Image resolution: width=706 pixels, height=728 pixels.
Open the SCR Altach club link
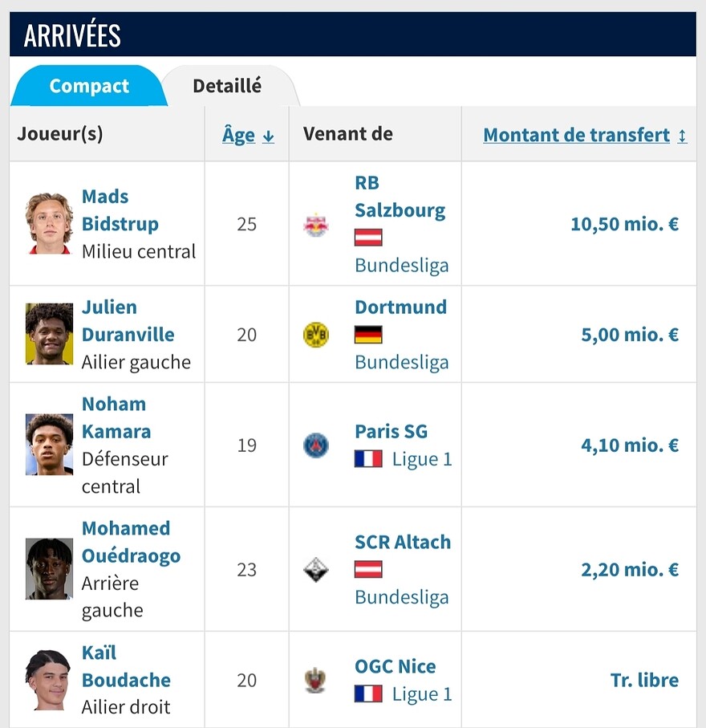pyautogui.click(x=403, y=543)
